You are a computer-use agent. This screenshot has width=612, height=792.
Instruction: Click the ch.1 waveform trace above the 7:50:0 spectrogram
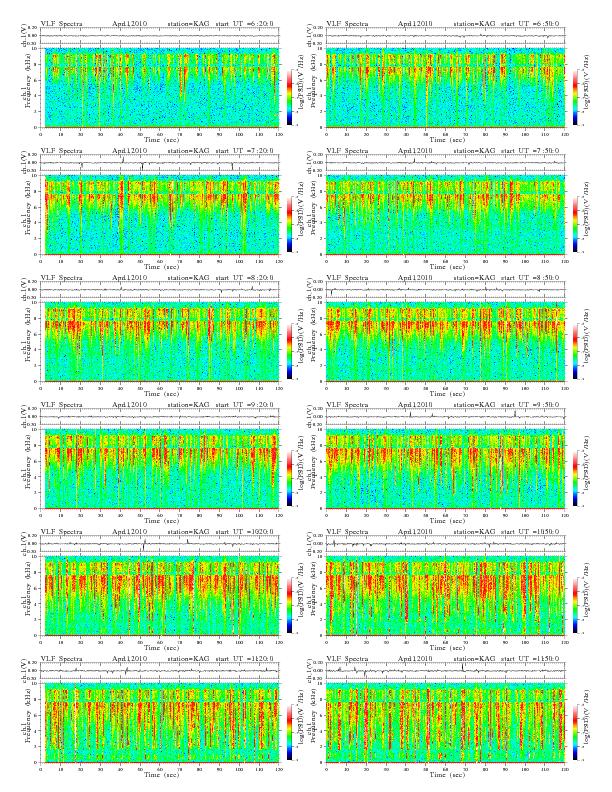click(445, 163)
